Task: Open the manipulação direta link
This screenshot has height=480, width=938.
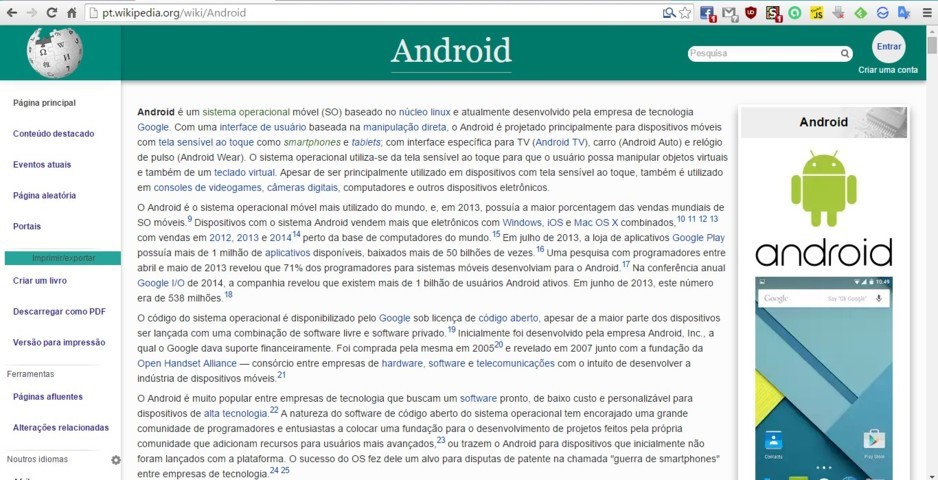Action: [404, 127]
